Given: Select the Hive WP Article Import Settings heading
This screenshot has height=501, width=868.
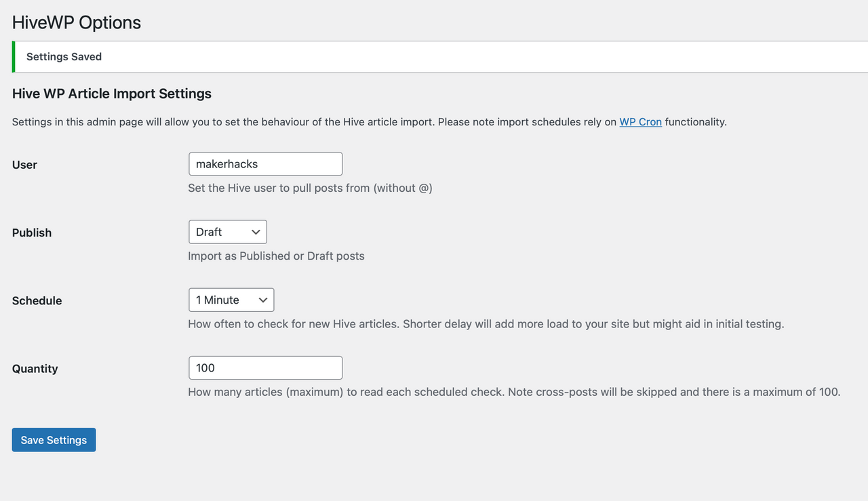Looking at the screenshot, I should 112,94.
